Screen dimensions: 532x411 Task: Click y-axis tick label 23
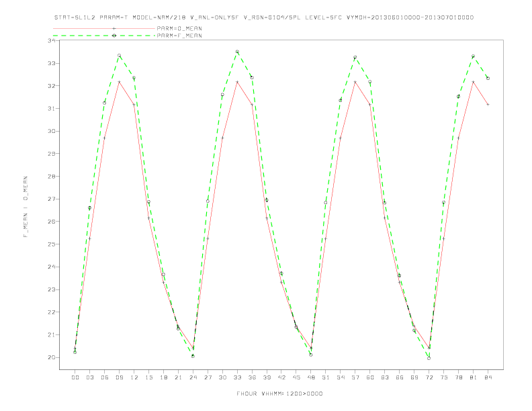click(51, 289)
